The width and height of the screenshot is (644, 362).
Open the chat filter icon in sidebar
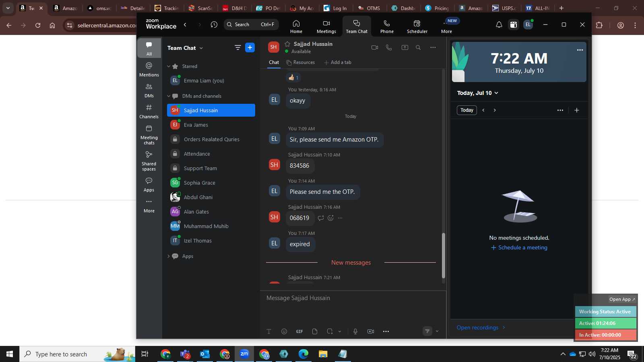238,47
